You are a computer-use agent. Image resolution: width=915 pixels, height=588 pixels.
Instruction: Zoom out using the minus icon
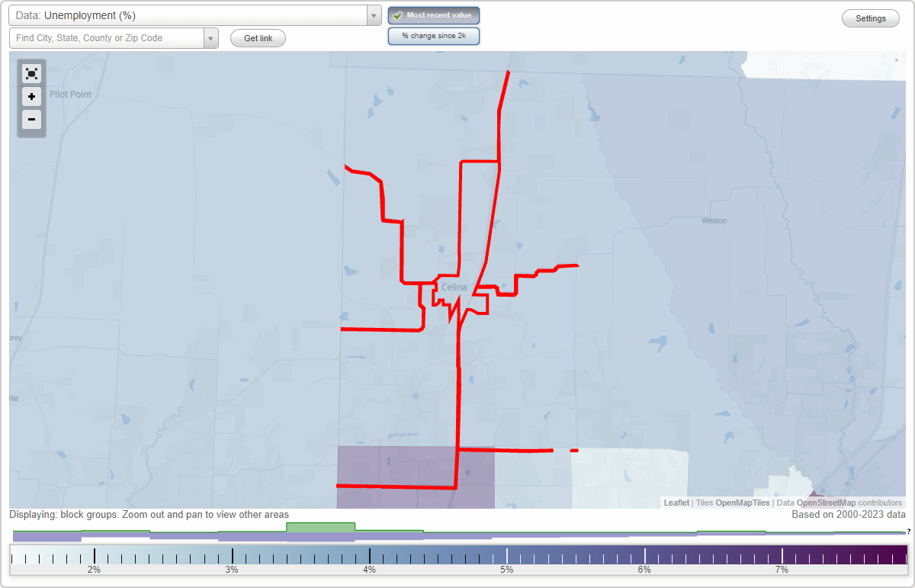click(31, 120)
